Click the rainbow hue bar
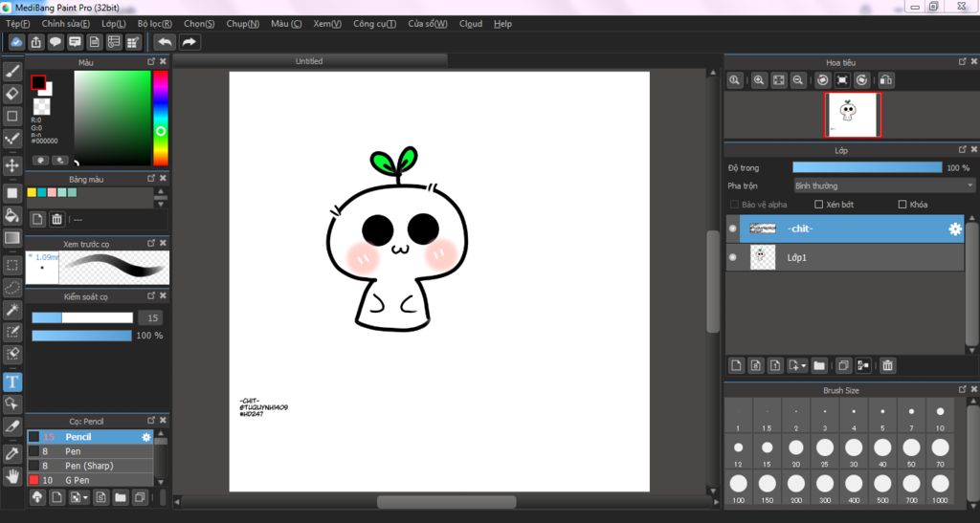This screenshot has width=980, height=523. coord(161,118)
